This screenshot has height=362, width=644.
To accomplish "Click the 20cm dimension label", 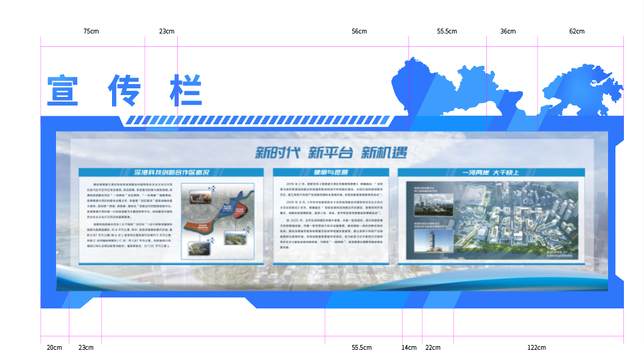I will pyautogui.click(x=54, y=347).
